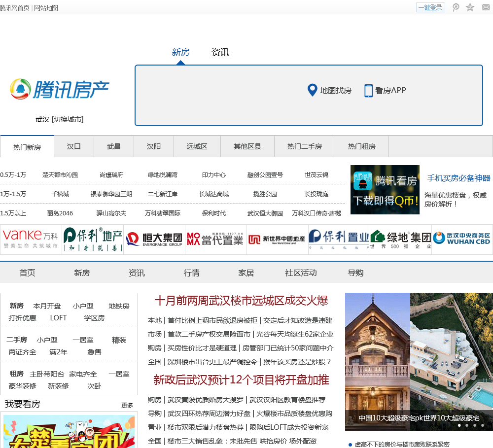493x448 pixels.
Task: Click the 腾讯房产 logo
Action: (x=60, y=89)
